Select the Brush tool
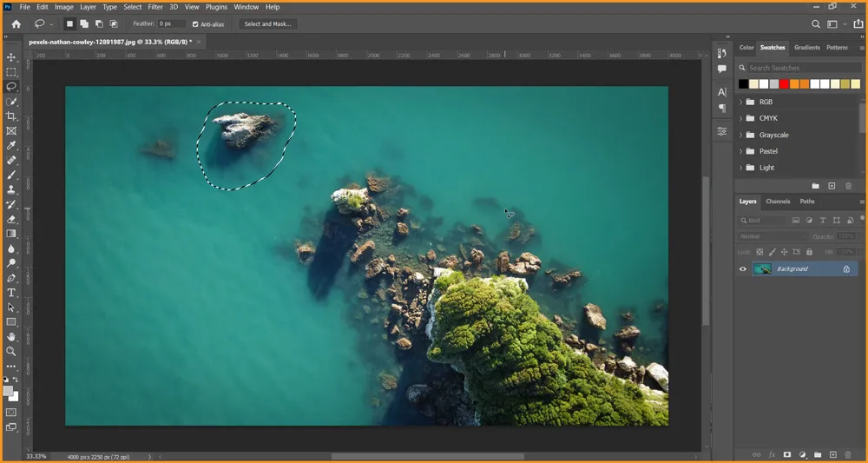This screenshot has height=463, width=868. click(11, 175)
